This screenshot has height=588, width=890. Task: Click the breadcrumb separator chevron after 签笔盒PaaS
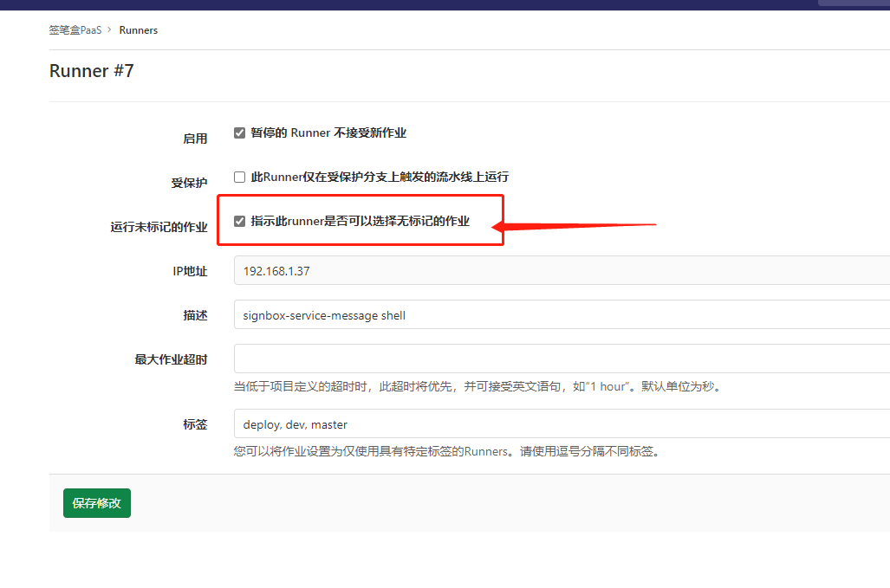coord(109,29)
